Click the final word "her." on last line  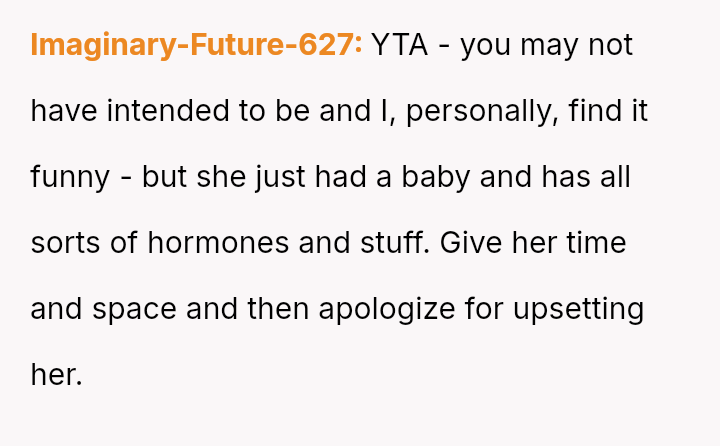[x=55, y=375]
